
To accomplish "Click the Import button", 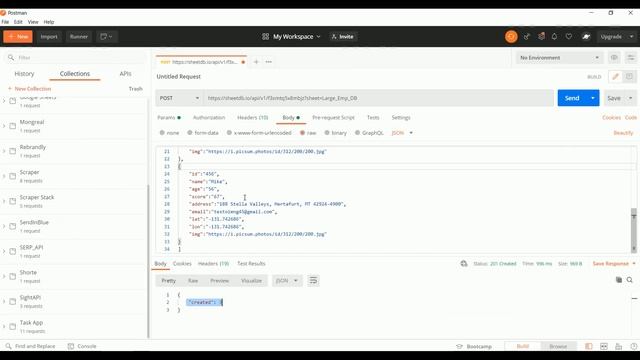I will click(49, 37).
